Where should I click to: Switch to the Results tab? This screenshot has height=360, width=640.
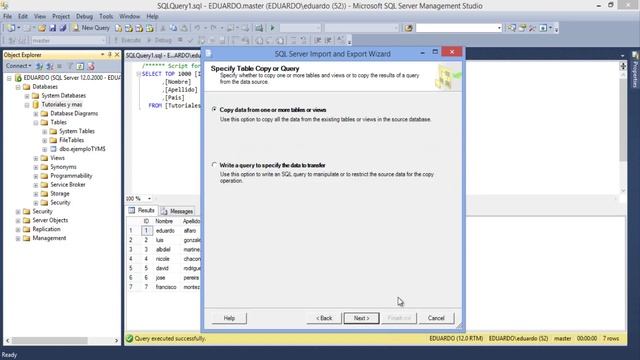pos(142,211)
